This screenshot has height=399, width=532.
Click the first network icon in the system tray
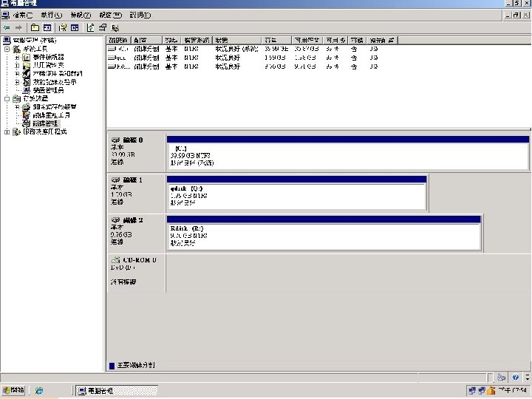(471, 391)
